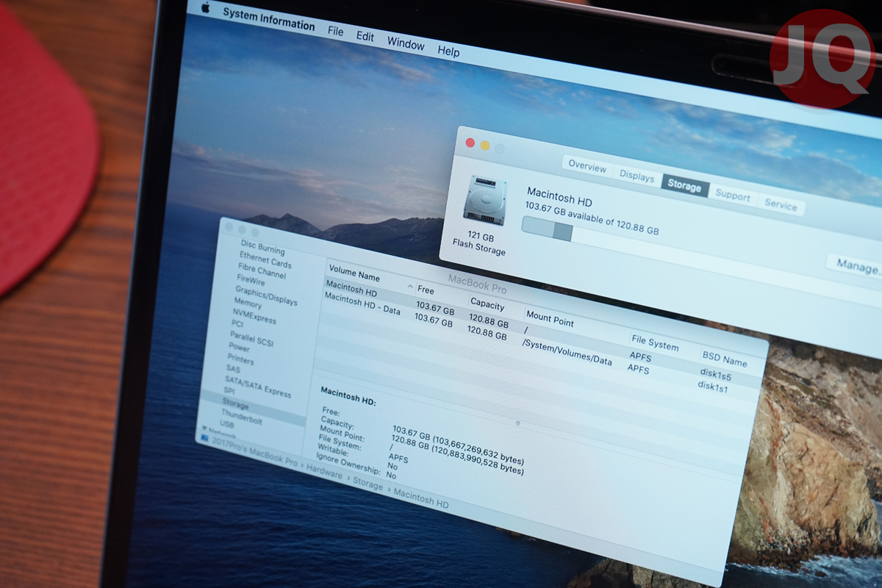This screenshot has height=588, width=882.
Task: Select Memory in the sidebar
Action: tap(248, 303)
